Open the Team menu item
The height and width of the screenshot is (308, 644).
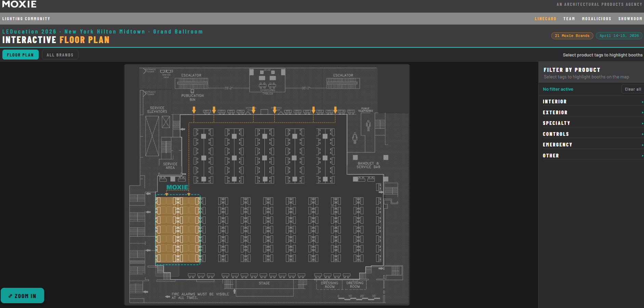coord(569,19)
